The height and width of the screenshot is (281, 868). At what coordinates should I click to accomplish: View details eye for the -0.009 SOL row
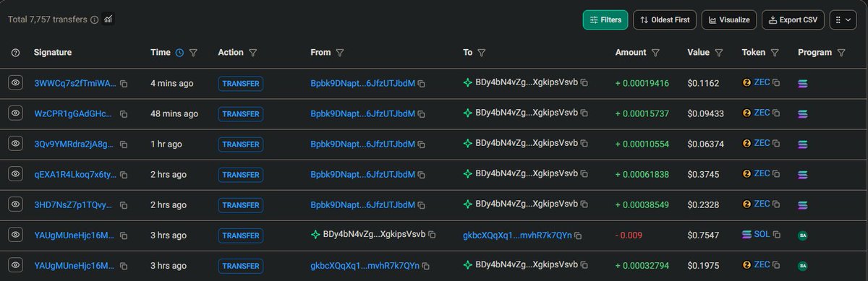pyautogui.click(x=15, y=235)
